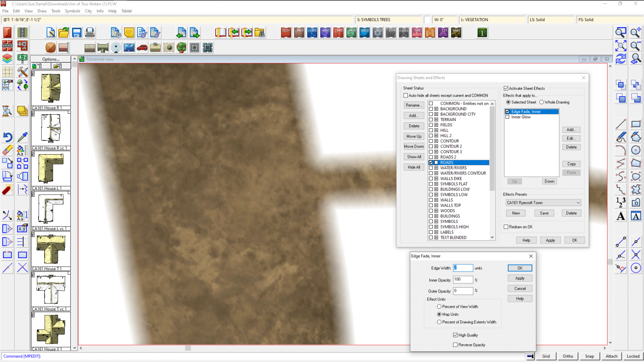Expand the BUILDINGS sheet plus box
Viewport: 644px width, 362px height.
[x=436, y=216]
